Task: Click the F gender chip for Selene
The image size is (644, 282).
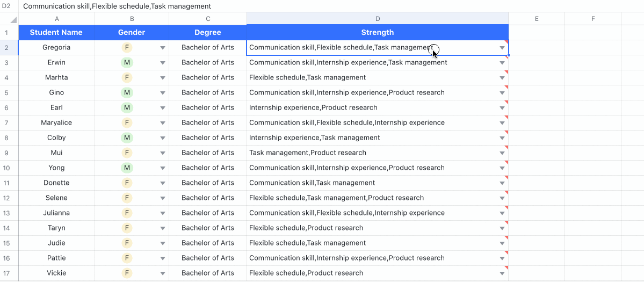Action: point(127,198)
